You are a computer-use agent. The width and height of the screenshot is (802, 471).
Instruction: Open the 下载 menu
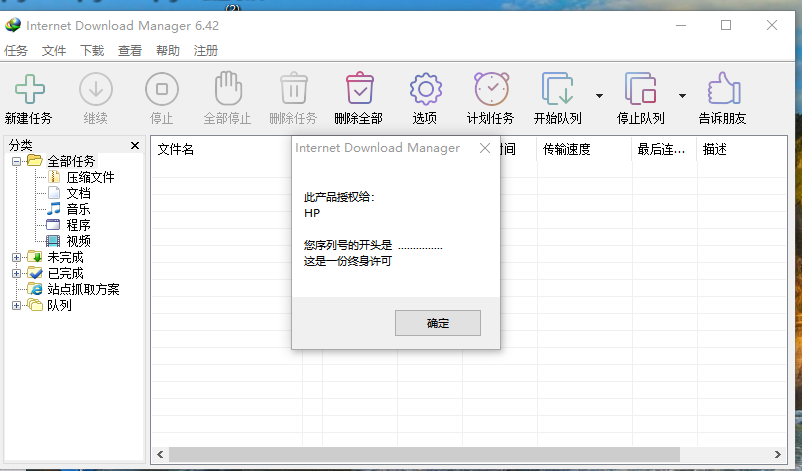click(x=92, y=51)
